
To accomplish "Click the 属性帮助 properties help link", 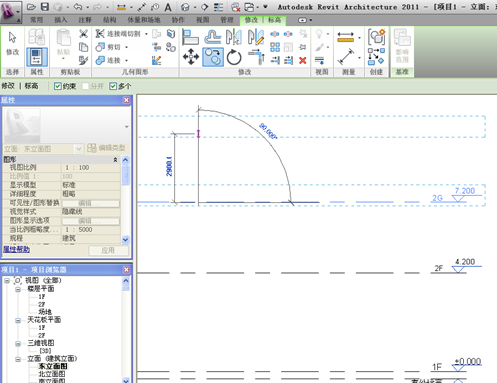I will (x=16, y=249).
